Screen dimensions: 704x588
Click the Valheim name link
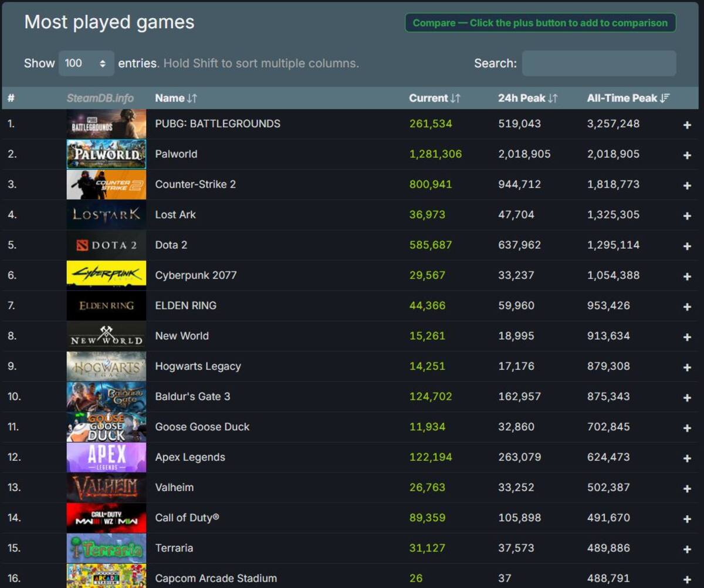(174, 487)
